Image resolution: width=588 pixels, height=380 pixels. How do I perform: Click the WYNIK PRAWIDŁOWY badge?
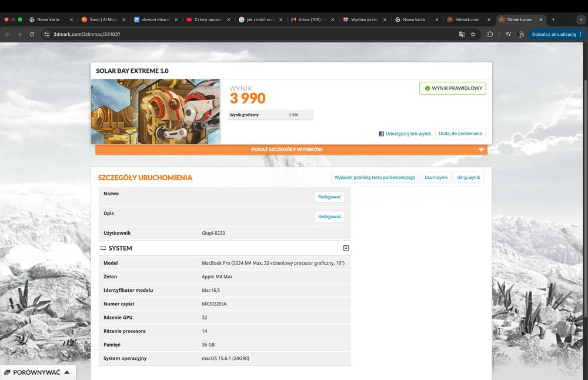pos(453,88)
